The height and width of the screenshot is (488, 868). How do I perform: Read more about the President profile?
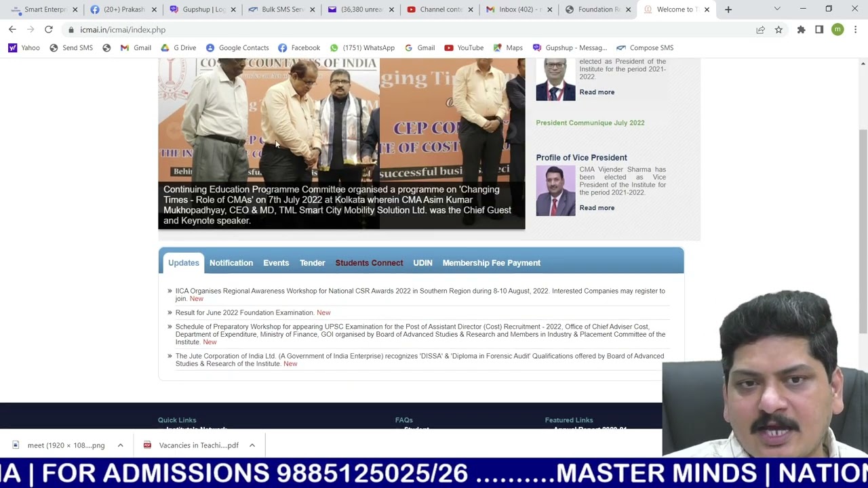(x=597, y=92)
